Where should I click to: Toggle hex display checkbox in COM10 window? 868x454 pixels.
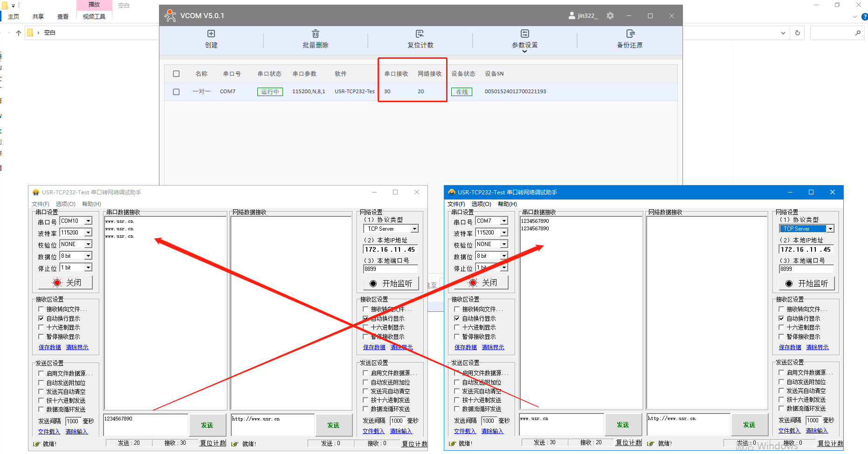pyautogui.click(x=41, y=328)
